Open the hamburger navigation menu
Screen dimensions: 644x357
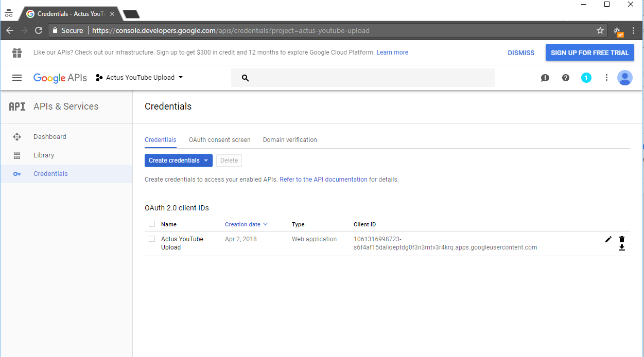click(x=17, y=78)
